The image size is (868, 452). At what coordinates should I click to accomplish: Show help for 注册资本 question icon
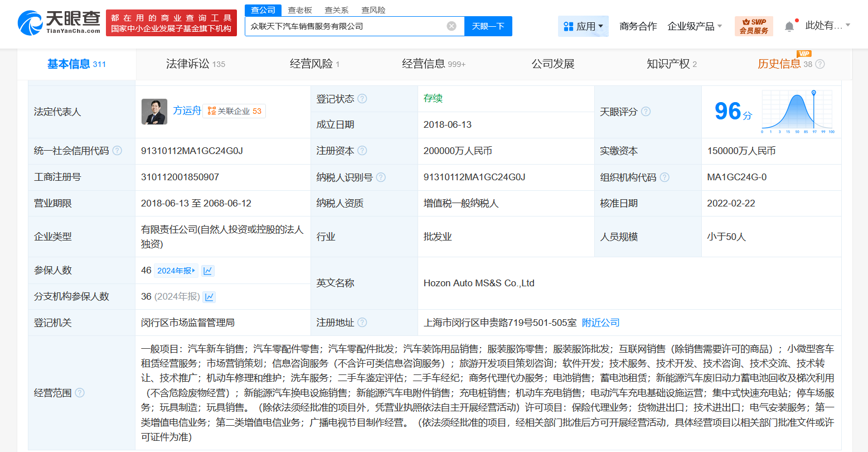click(362, 151)
